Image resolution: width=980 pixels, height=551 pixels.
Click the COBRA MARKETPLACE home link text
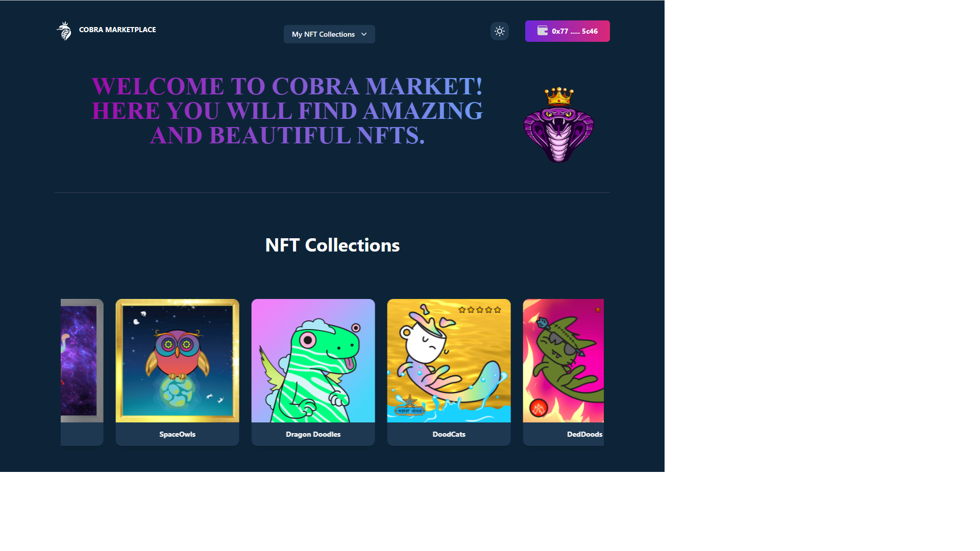(117, 30)
